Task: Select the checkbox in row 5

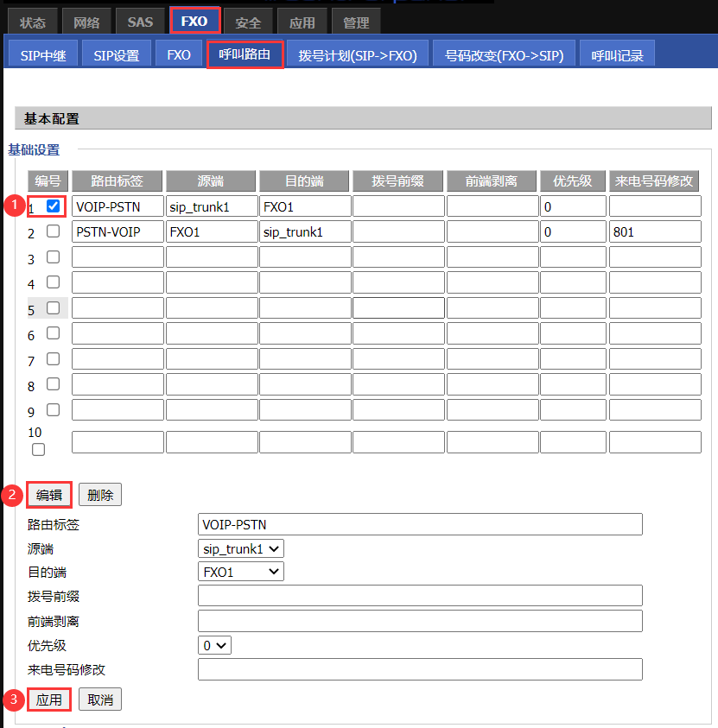Action: tap(53, 308)
